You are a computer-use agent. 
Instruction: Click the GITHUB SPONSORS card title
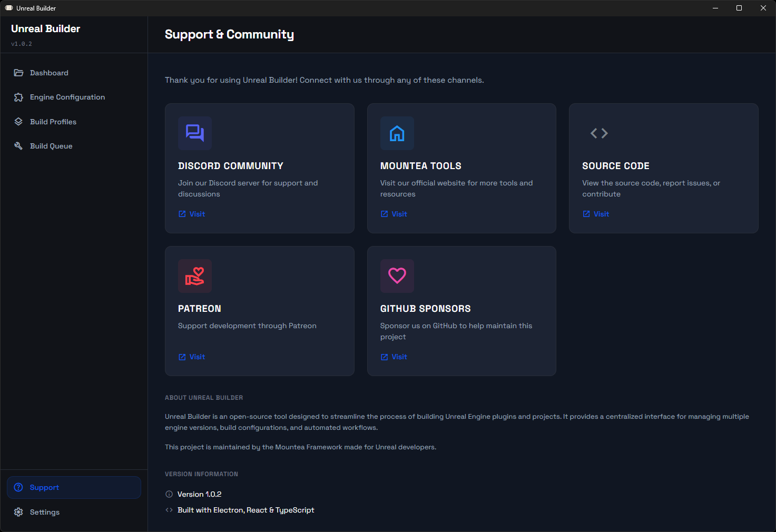click(x=426, y=309)
